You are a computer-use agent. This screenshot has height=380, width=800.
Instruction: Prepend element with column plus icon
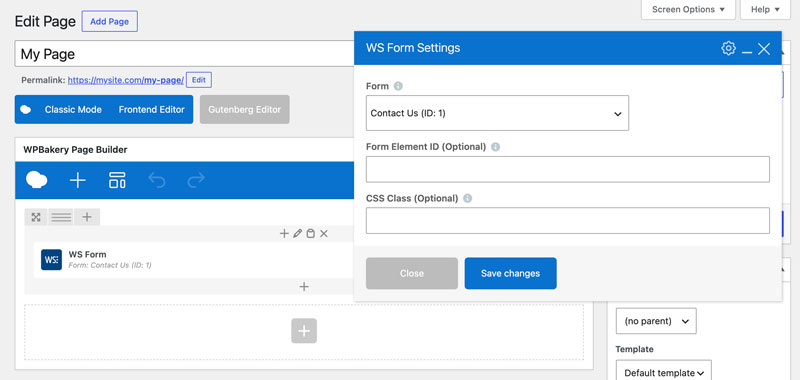point(284,234)
